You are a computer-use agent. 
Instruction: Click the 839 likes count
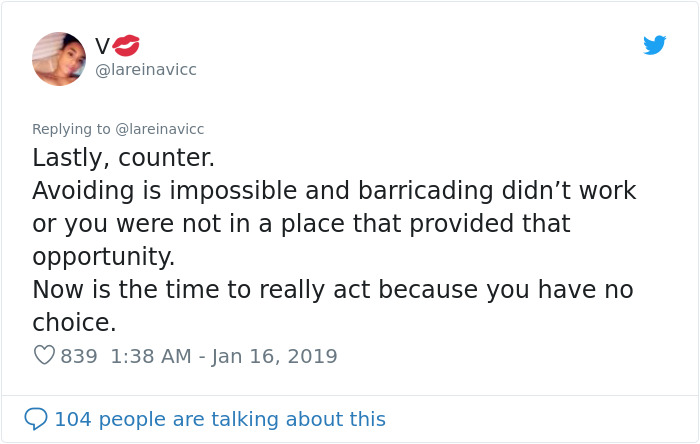point(79,356)
